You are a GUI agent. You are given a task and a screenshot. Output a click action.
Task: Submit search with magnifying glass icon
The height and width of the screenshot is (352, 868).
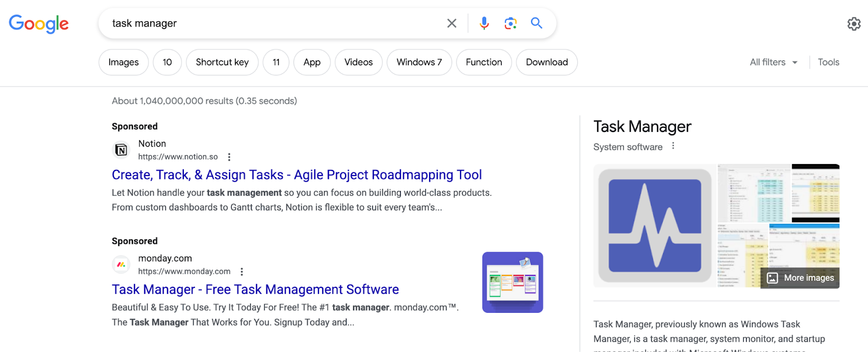537,23
